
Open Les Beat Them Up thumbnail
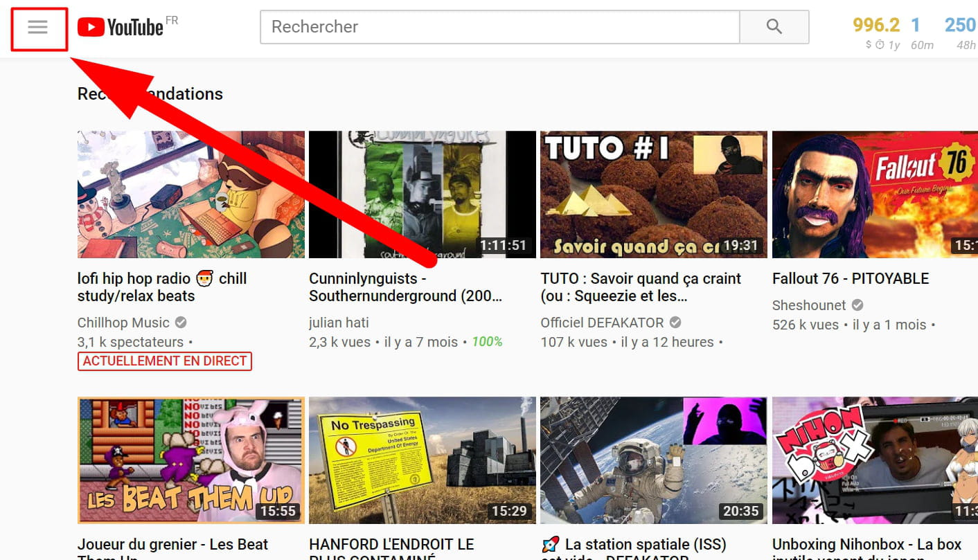(x=191, y=460)
